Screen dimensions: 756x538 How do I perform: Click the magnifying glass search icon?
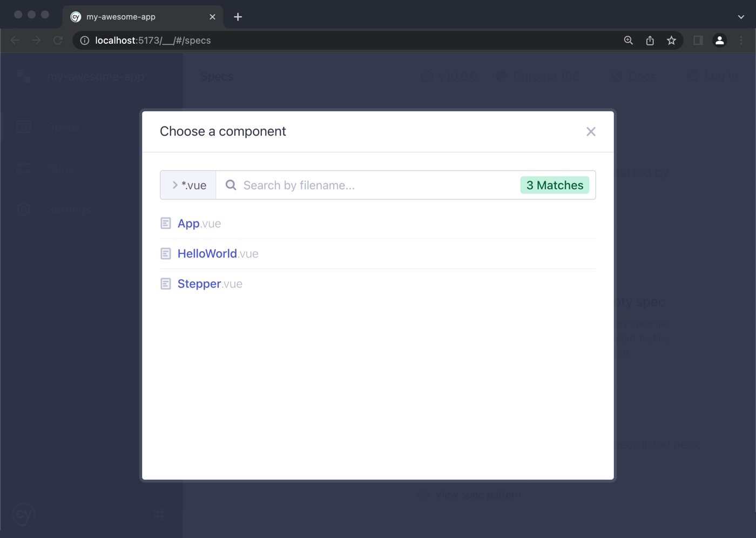[x=231, y=185]
